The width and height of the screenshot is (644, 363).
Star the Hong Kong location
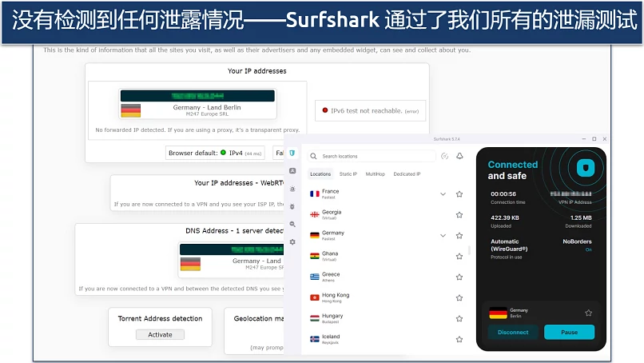459,297
